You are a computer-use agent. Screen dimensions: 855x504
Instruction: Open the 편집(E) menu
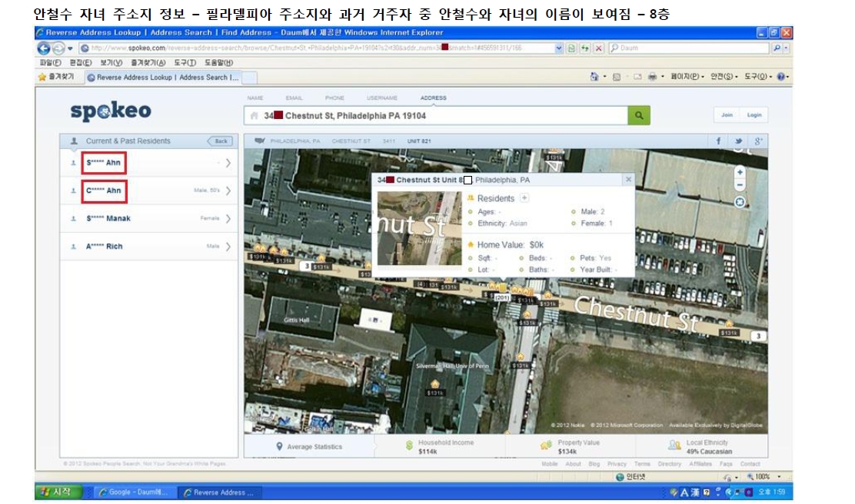(x=81, y=63)
